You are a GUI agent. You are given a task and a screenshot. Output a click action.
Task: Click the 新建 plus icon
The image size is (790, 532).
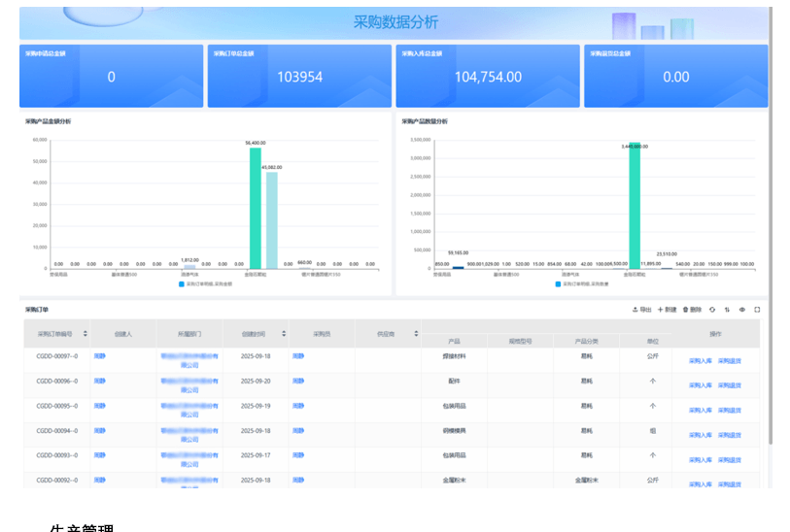[x=661, y=310]
